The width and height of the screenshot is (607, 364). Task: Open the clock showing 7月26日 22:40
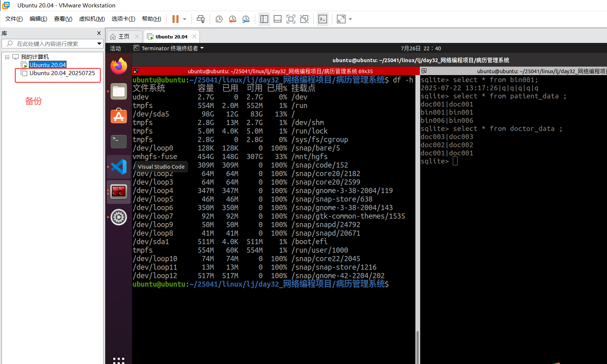(x=421, y=48)
